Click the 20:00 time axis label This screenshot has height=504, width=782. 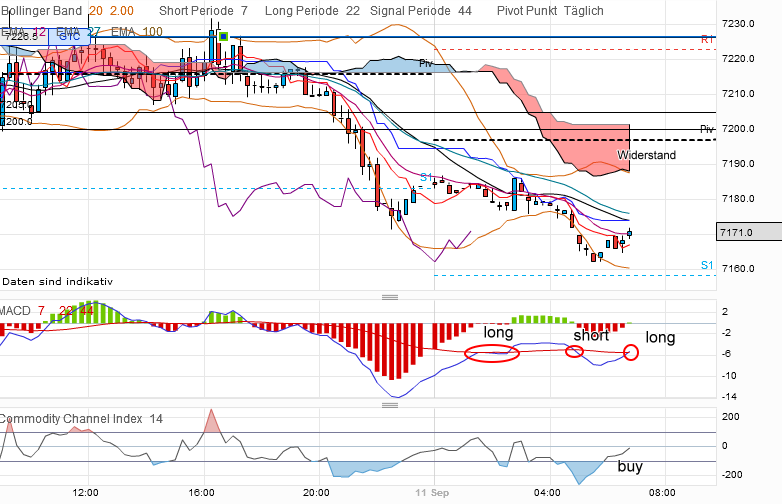[316, 493]
